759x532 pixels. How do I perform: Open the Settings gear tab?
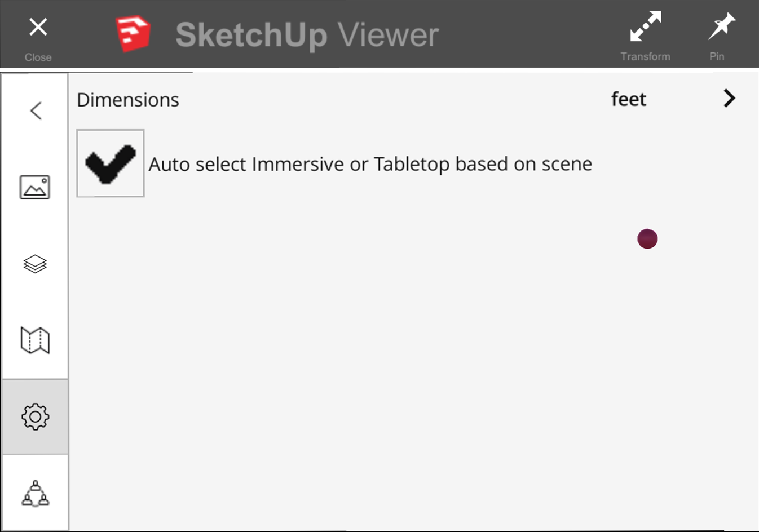coord(35,416)
